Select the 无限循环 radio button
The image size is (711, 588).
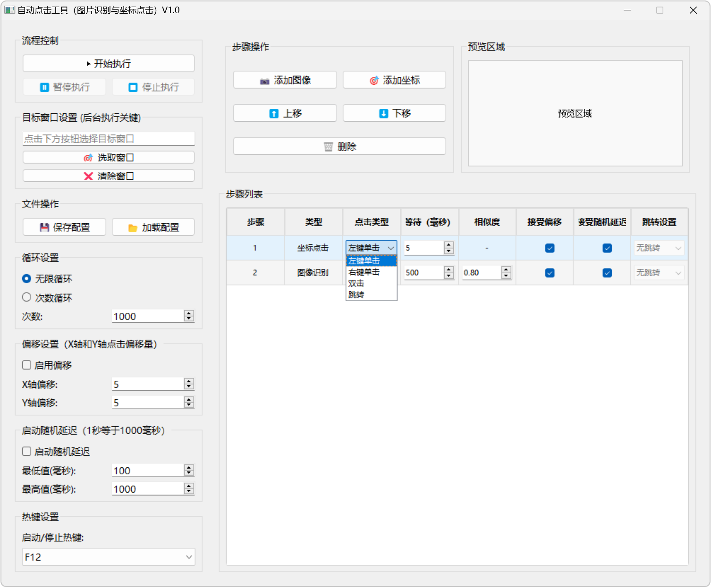tap(27, 279)
